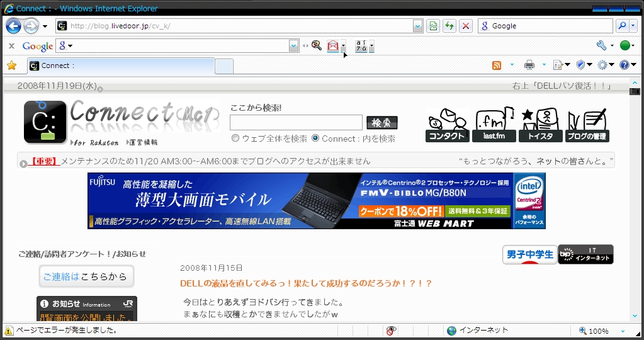
Task: Click the Gmail mail icon on toolbar
Action: tap(332, 46)
